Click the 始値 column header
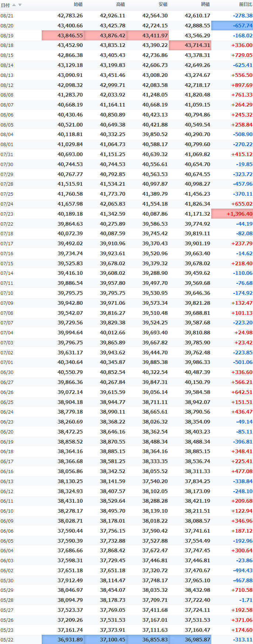This screenshot has width=253, height=644. click(x=78, y=4)
